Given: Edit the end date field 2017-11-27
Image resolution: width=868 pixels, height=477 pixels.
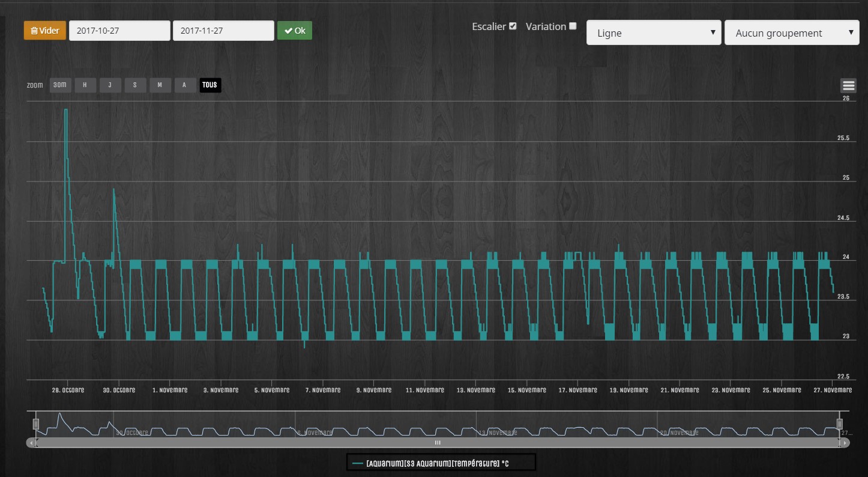Looking at the screenshot, I should [223, 31].
